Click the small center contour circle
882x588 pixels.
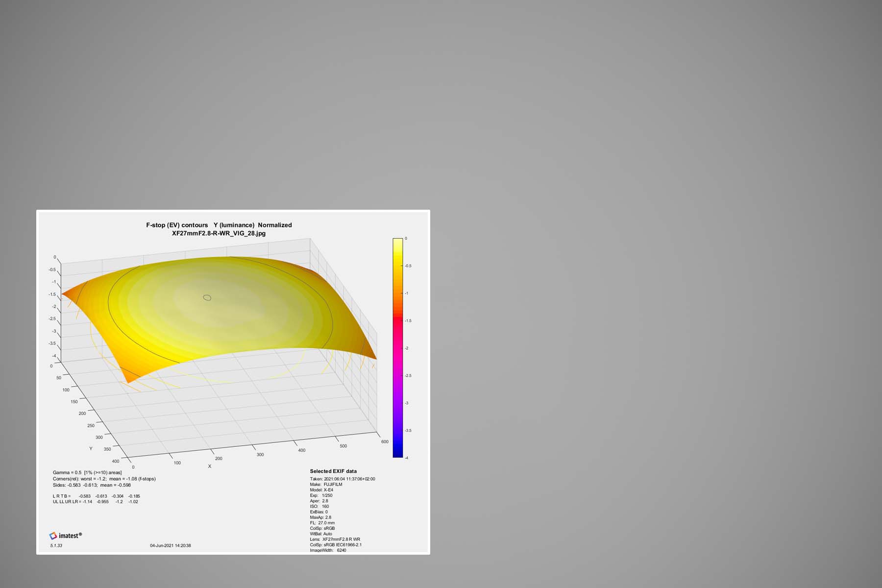pyautogui.click(x=207, y=297)
